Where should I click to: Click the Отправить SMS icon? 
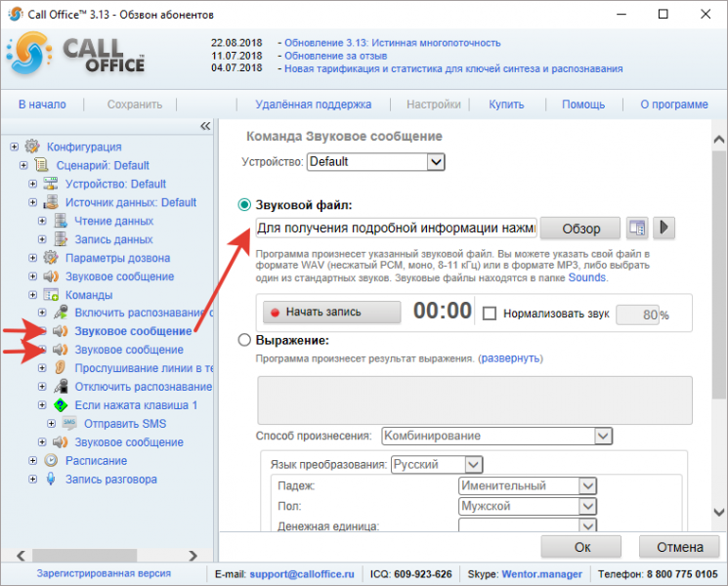(x=69, y=423)
